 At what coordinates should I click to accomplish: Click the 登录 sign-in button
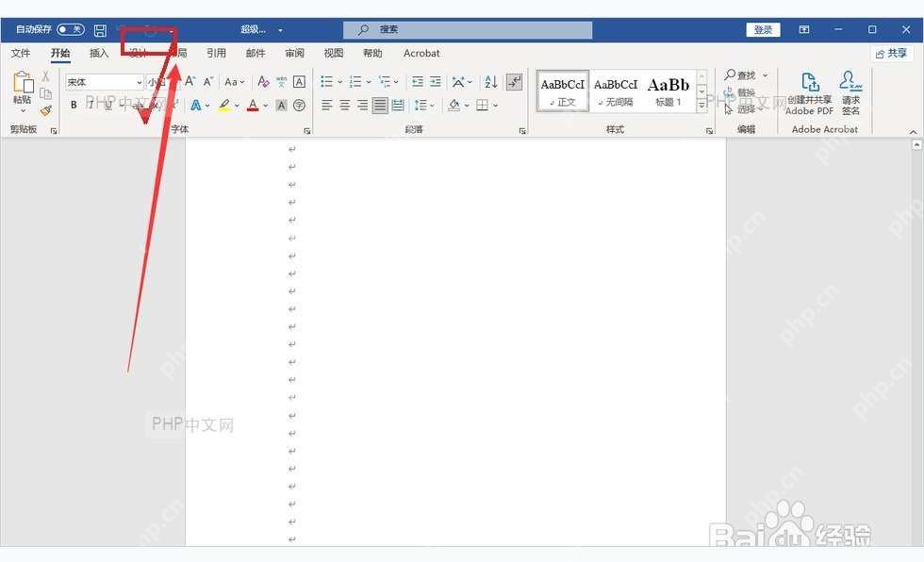pos(763,29)
